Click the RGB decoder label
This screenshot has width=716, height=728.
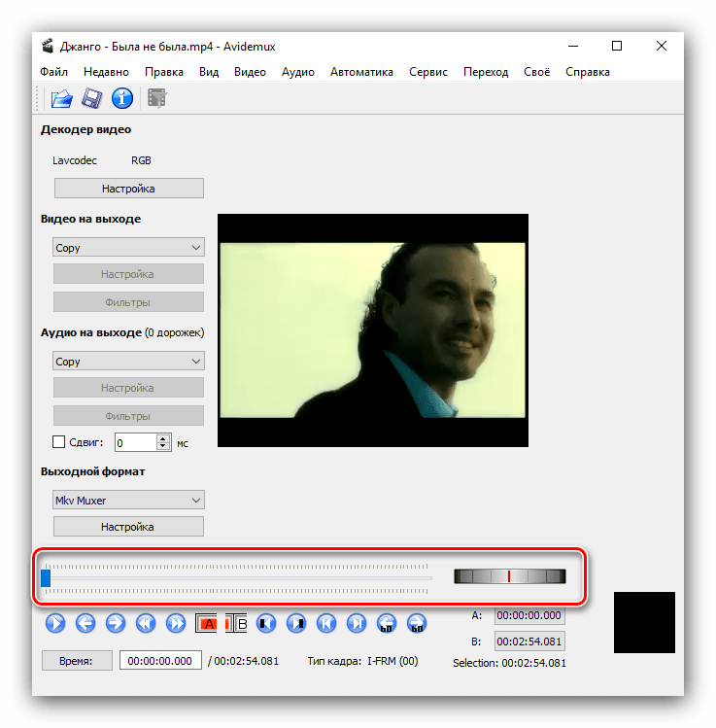[141, 160]
